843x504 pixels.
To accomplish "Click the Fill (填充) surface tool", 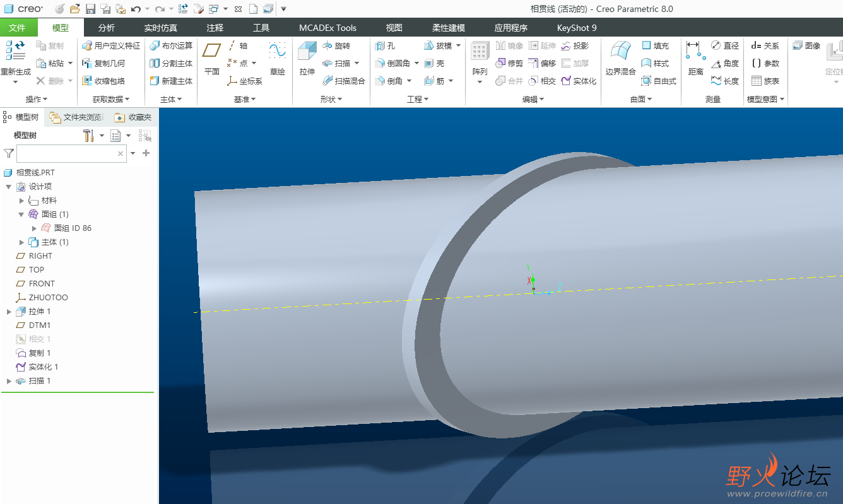I will click(x=655, y=46).
